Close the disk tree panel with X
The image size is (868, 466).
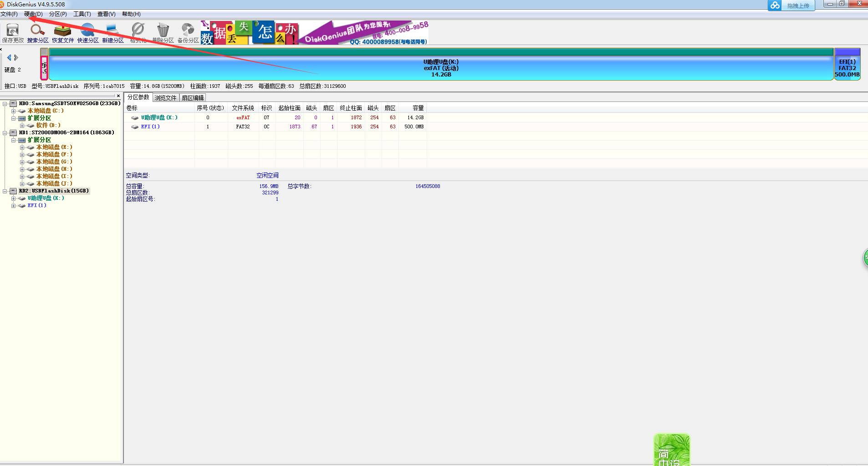tap(118, 96)
